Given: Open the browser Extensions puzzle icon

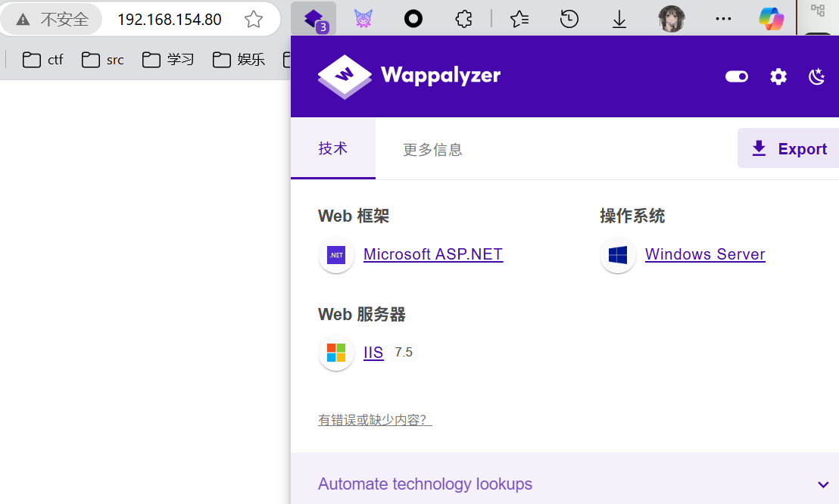Looking at the screenshot, I should click(463, 19).
